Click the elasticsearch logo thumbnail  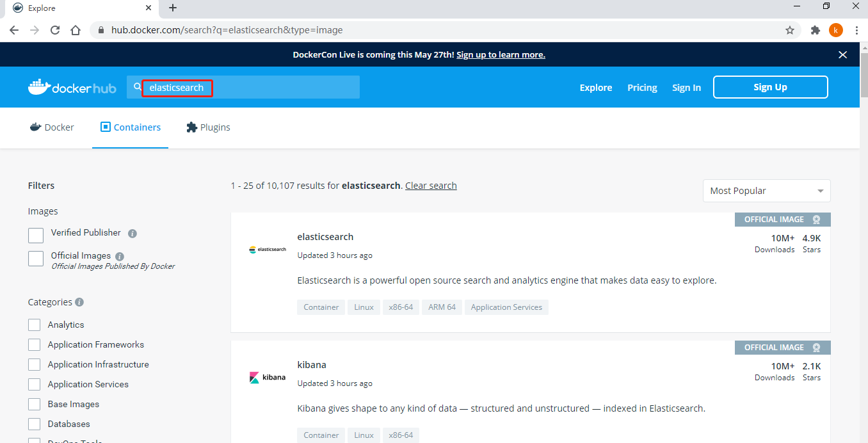pyautogui.click(x=268, y=249)
